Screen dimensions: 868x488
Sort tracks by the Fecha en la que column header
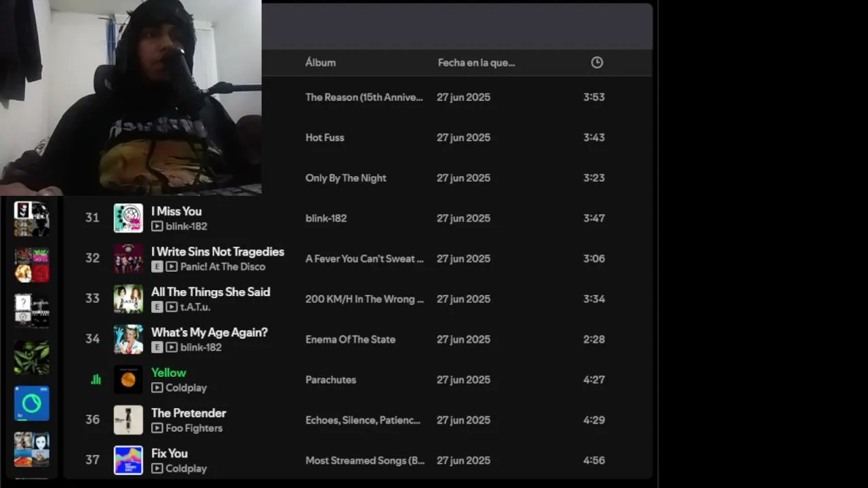coord(476,62)
